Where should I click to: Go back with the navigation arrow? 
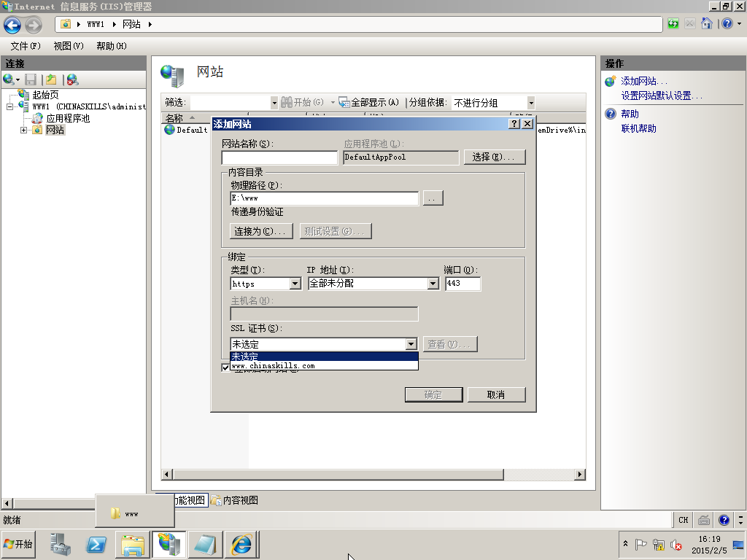(x=12, y=25)
